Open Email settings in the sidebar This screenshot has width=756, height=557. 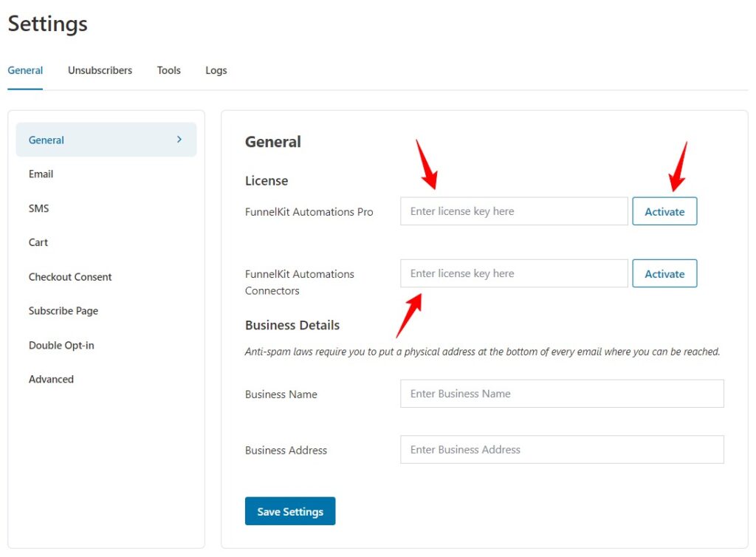click(x=41, y=174)
